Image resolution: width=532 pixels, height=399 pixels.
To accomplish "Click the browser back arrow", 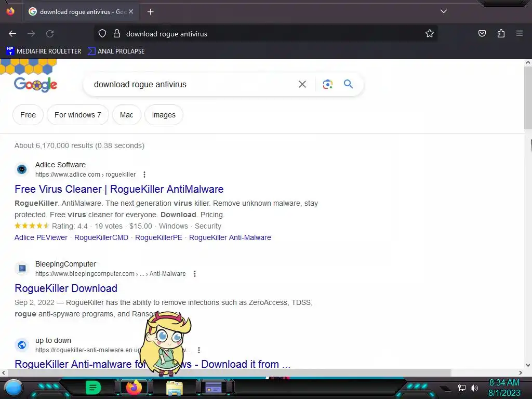I will 12,34.
